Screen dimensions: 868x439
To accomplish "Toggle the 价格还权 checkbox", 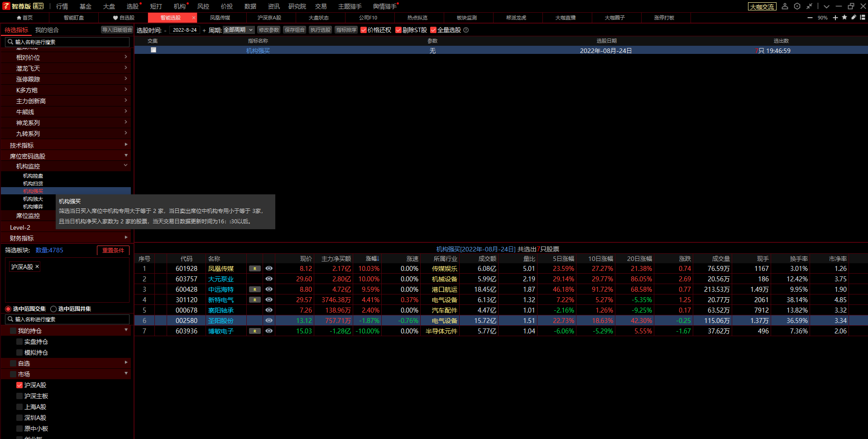I will [x=364, y=30].
